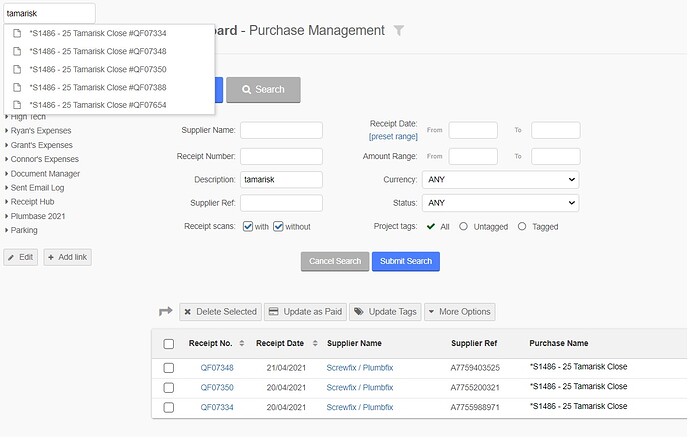Viewport: 690px width, 448px height.
Task: Click into the Supplier Name input field
Action: (x=281, y=131)
